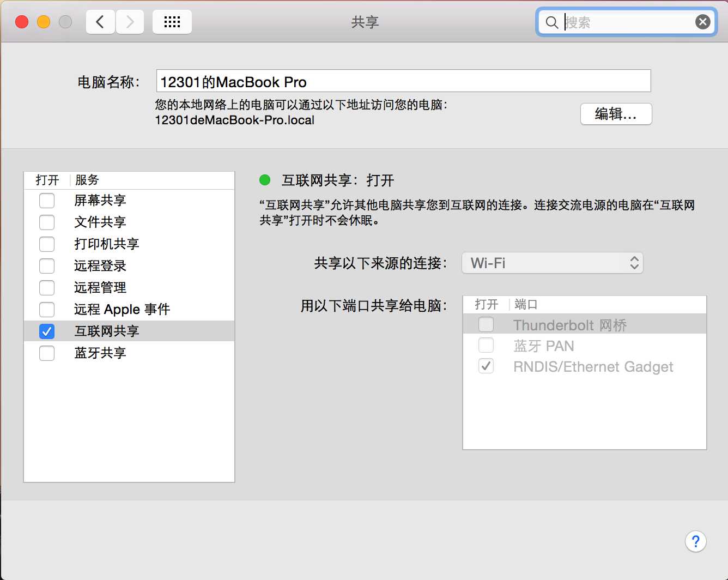Open help with the question mark button
Viewport: 728px width, 580px height.
[696, 541]
